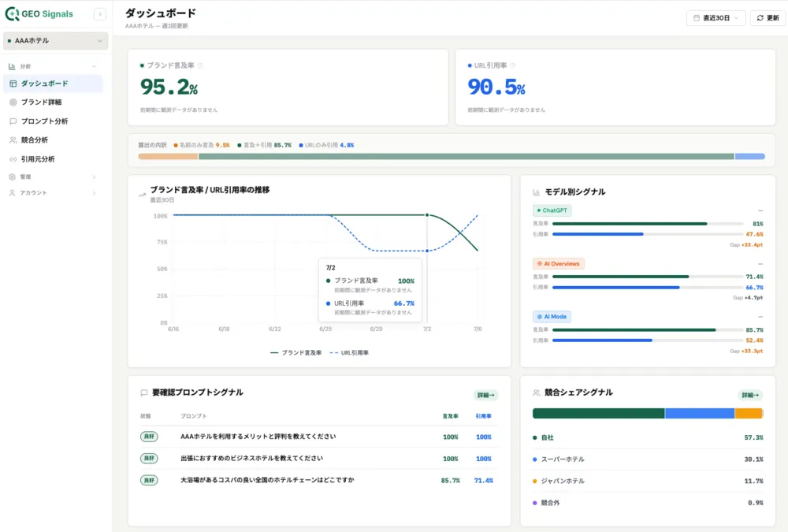Click the trend icon beside the 推移 chart title
The image size is (788, 532).
(142, 195)
